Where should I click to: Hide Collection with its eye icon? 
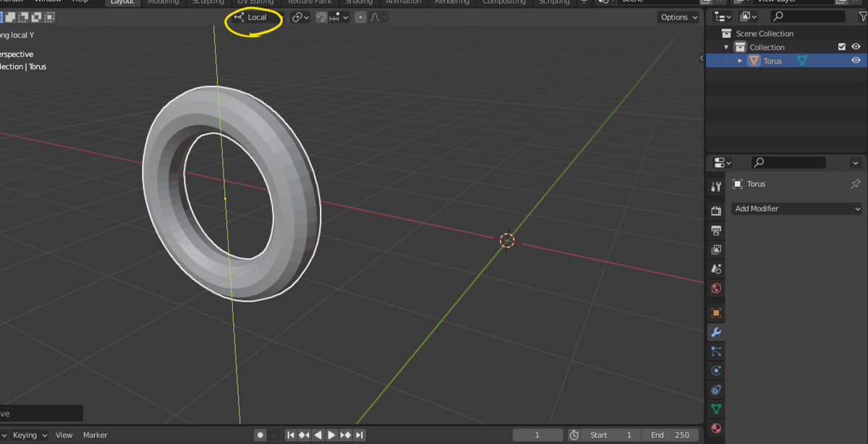click(856, 47)
